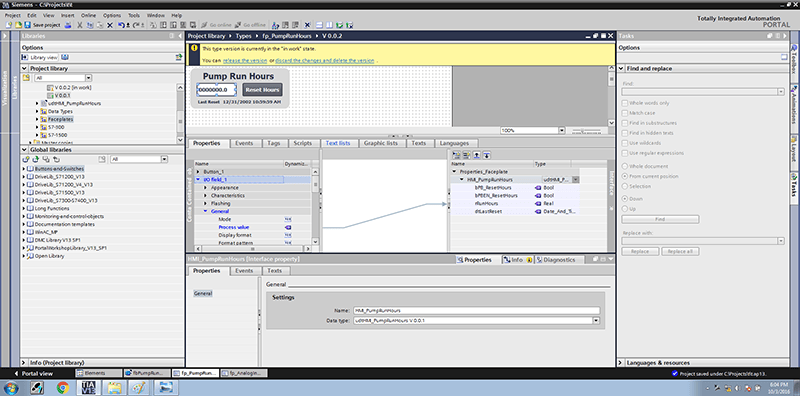
Task: Open the Project library filter All dropdown
Action: tap(89, 78)
